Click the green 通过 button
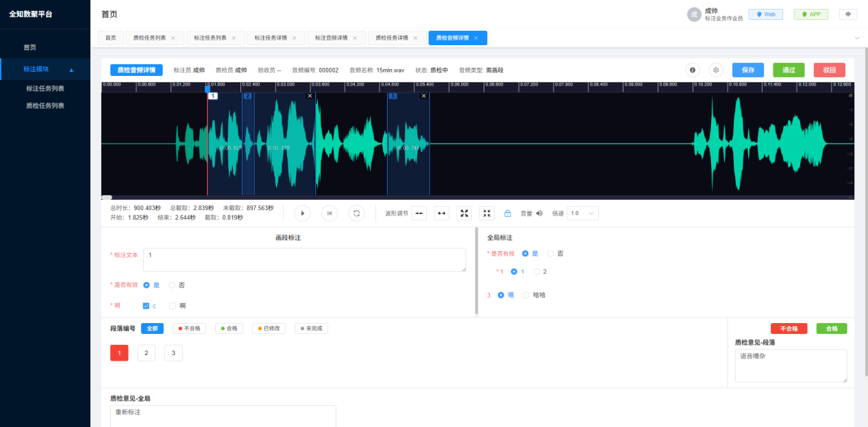Image resolution: width=868 pixels, height=427 pixels. 789,70
